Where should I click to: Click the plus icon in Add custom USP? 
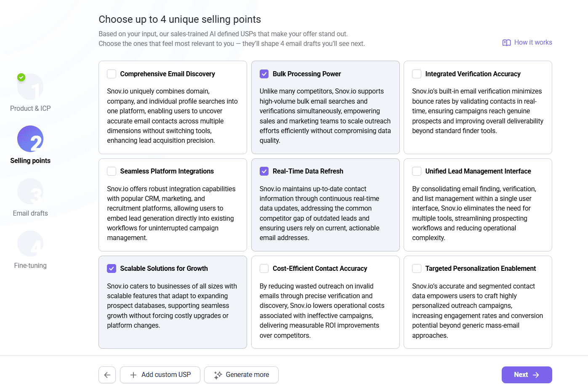point(133,375)
